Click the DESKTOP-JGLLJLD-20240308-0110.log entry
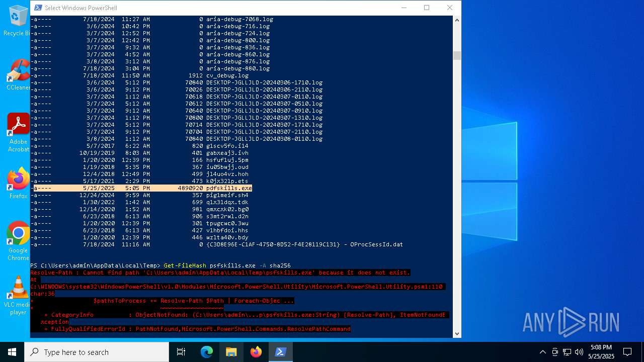644x362 pixels. [264, 139]
